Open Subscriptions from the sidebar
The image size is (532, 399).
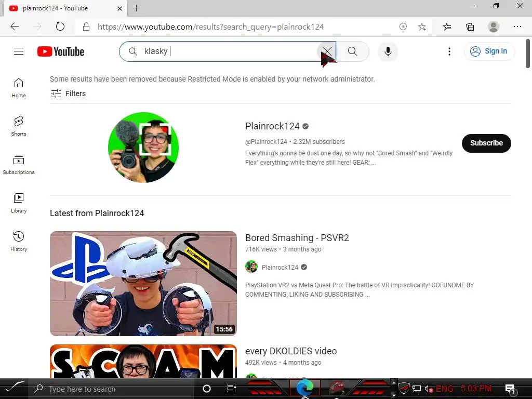pyautogui.click(x=19, y=165)
